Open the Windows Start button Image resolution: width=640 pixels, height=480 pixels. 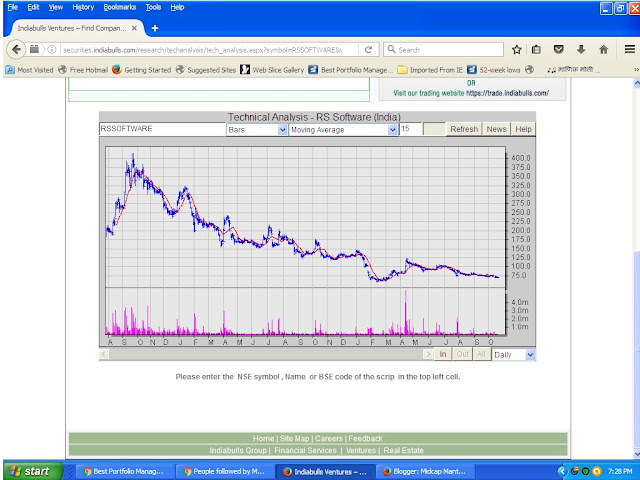pos(33,471)
